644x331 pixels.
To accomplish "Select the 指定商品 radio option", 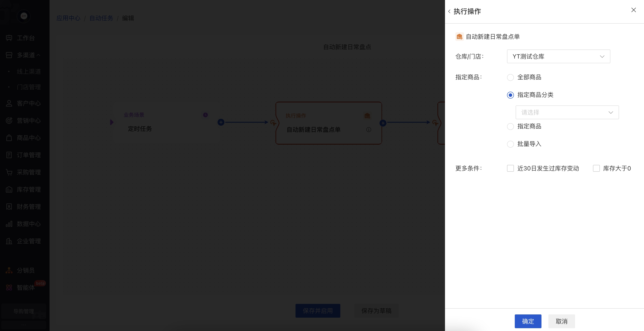I will (510, 126).
